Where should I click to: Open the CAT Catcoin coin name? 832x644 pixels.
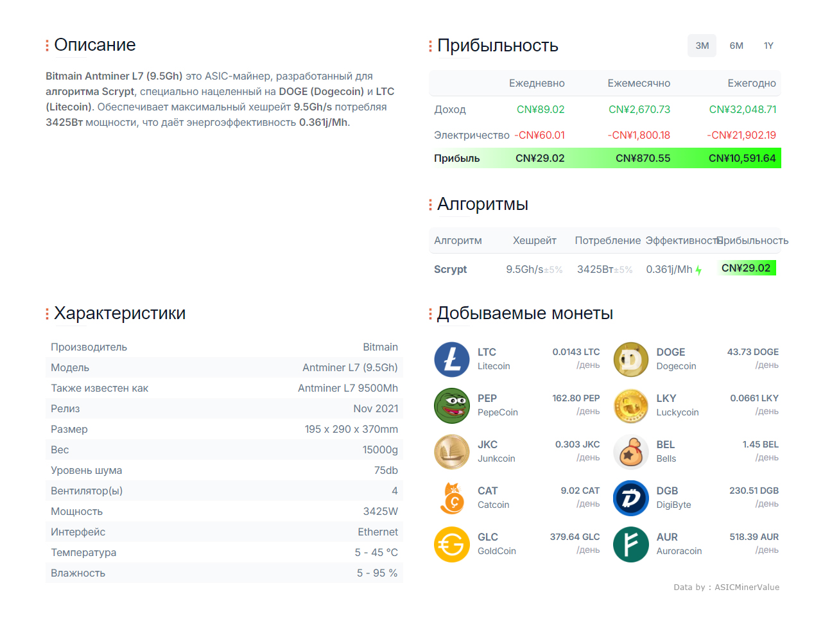(493, 498)
